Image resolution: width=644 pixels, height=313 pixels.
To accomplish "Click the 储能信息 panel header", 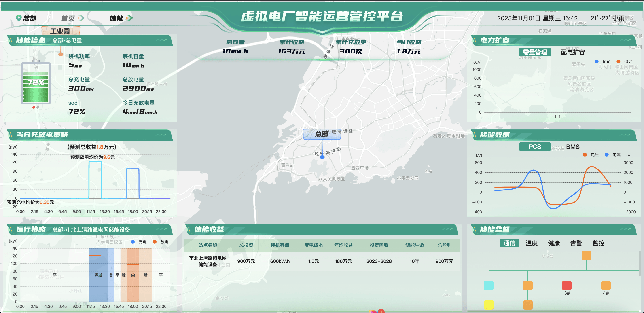I will point(90,40).
